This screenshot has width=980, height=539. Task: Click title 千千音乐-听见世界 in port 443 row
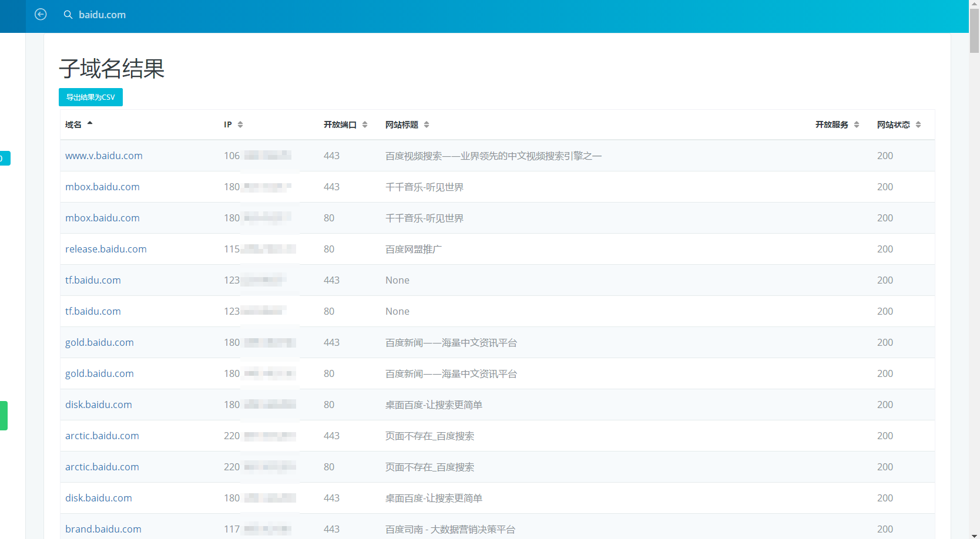tap(424, 187)
